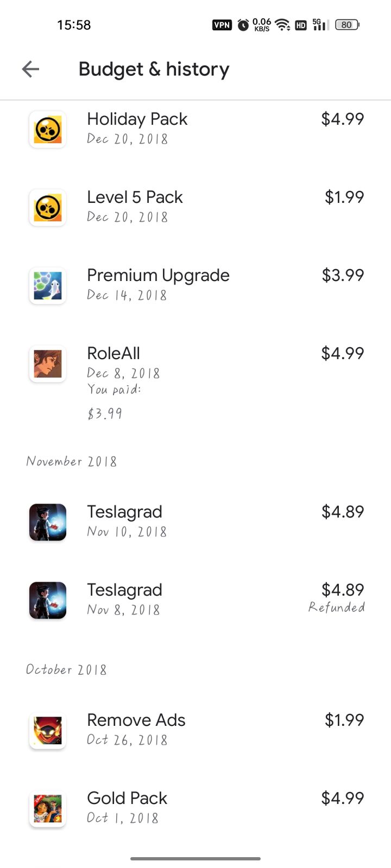Tap the refunded Teslagrad app icon
The image size is (391, 868).
pos(48,601)
